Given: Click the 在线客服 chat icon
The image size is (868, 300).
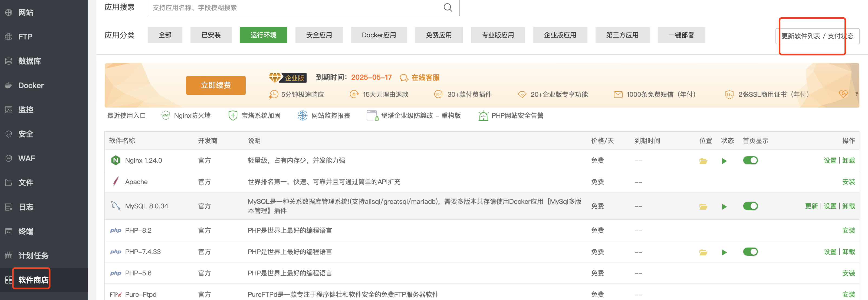Looking at the screenshot, I should [x=404, y=78].
